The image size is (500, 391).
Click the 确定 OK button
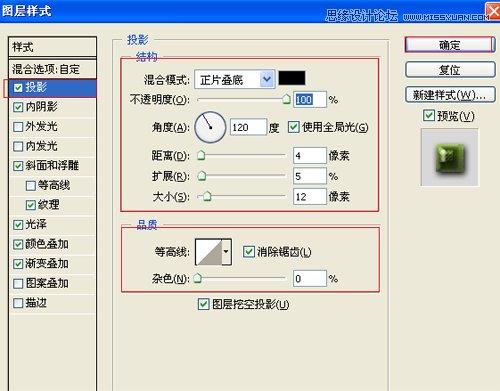tap(450, 45)
